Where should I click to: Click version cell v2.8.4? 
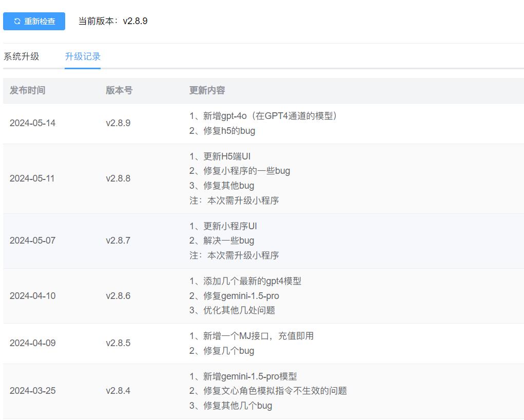[x=118, y=391]
